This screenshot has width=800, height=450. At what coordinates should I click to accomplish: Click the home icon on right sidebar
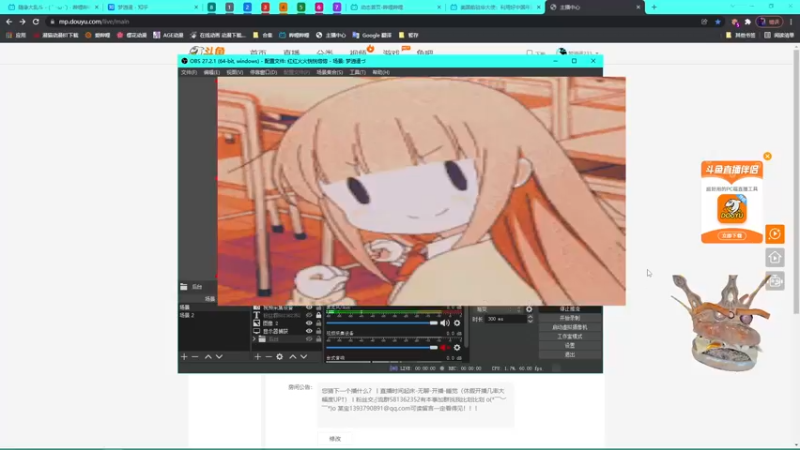click(775, 258)
